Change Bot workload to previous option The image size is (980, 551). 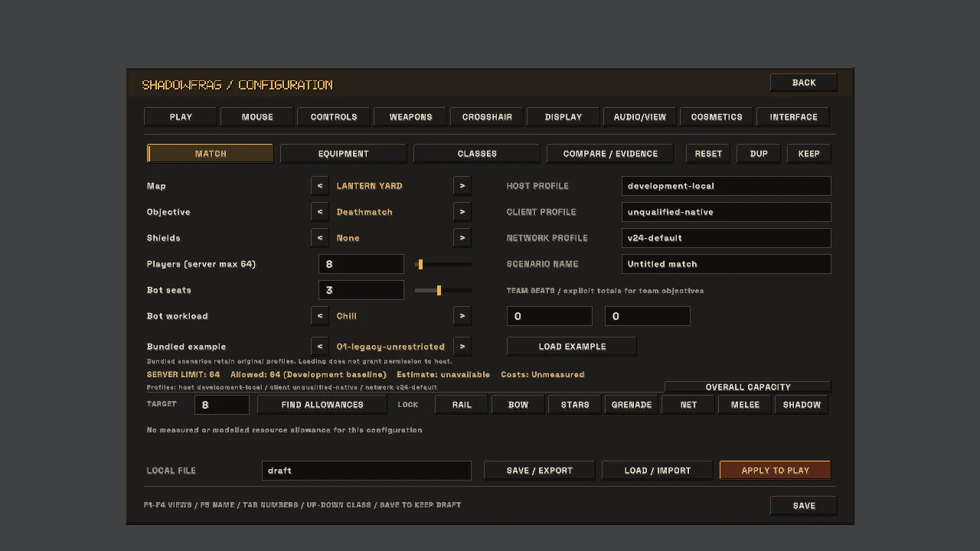320,316
